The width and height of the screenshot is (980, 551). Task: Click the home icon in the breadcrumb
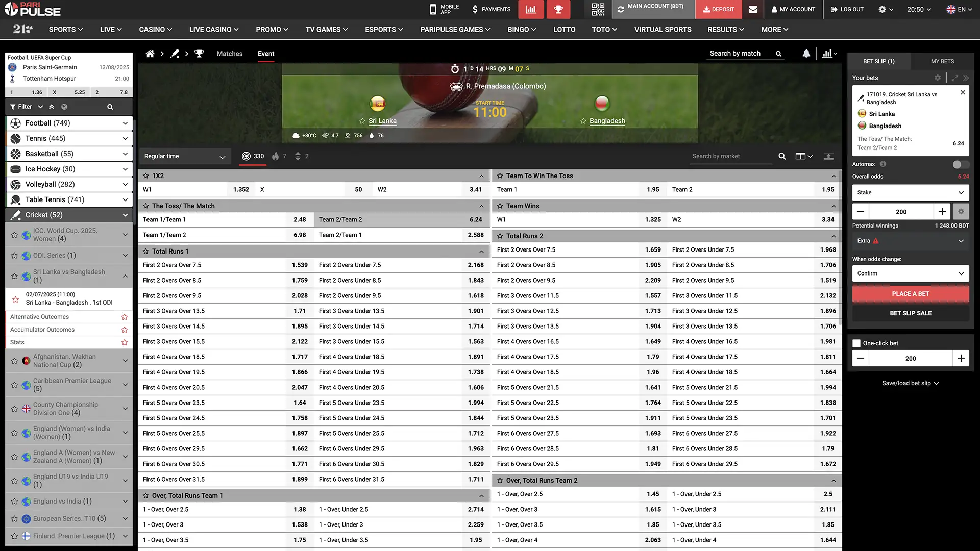point(150,53)
